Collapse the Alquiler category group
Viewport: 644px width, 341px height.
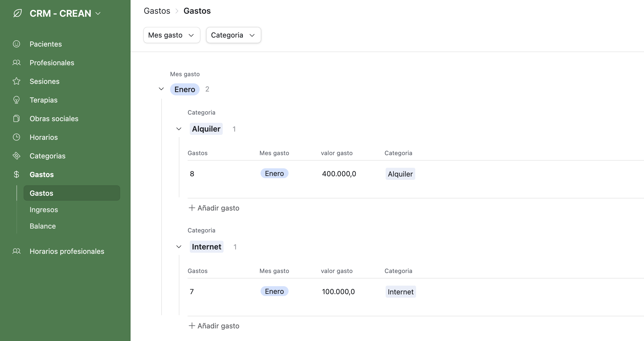[179, 129]
